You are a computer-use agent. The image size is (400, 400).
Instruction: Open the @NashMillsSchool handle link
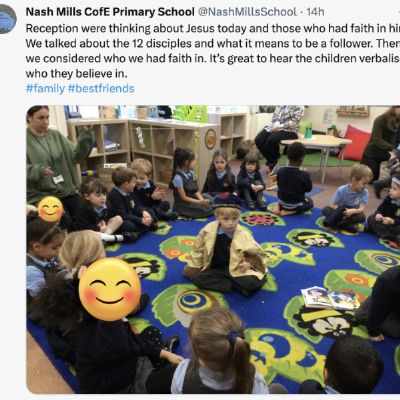247,12
